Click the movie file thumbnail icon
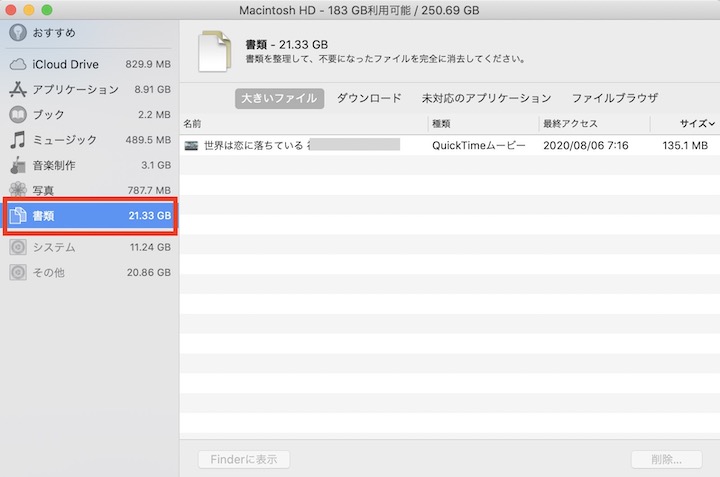The width and height of the screenshot is (720, 477). click(x=191, y=146)
